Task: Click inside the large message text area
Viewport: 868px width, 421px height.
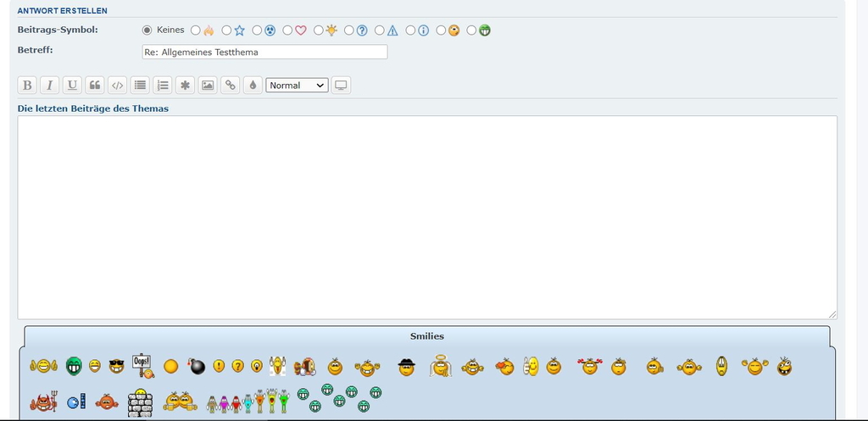Action: click(x=427, y=218)
